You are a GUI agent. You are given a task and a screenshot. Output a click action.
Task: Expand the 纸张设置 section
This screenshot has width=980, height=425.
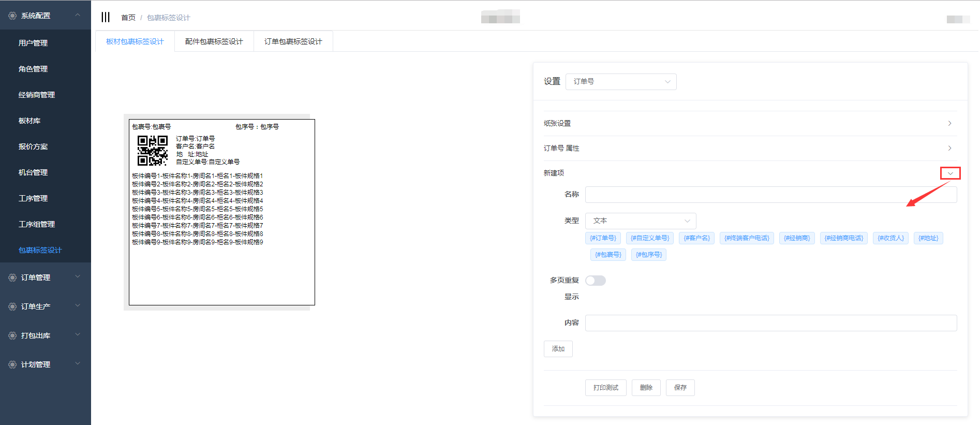pos(949,123)
